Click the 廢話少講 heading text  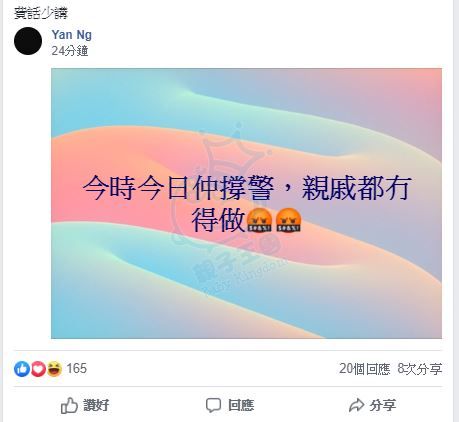tap(41, 13)
